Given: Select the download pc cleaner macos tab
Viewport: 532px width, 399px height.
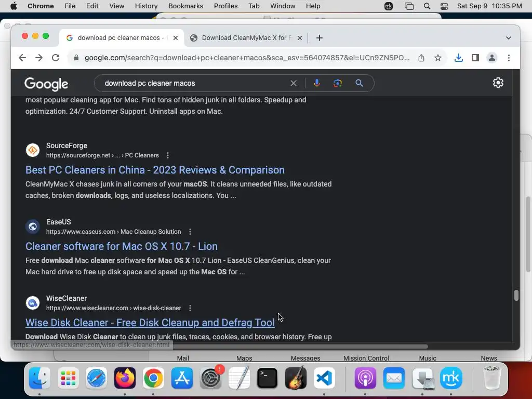Looking at the screenshot, I should point(121,38).
